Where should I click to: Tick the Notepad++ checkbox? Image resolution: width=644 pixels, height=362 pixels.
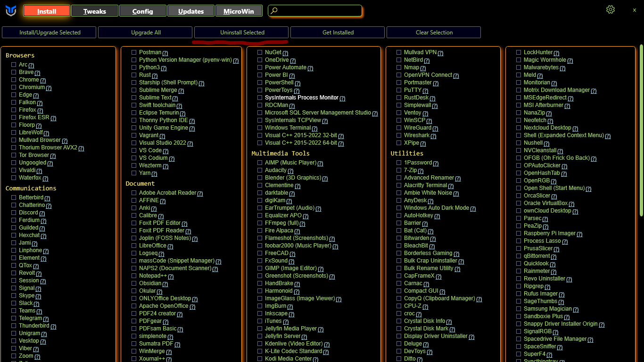pos(134,276)
